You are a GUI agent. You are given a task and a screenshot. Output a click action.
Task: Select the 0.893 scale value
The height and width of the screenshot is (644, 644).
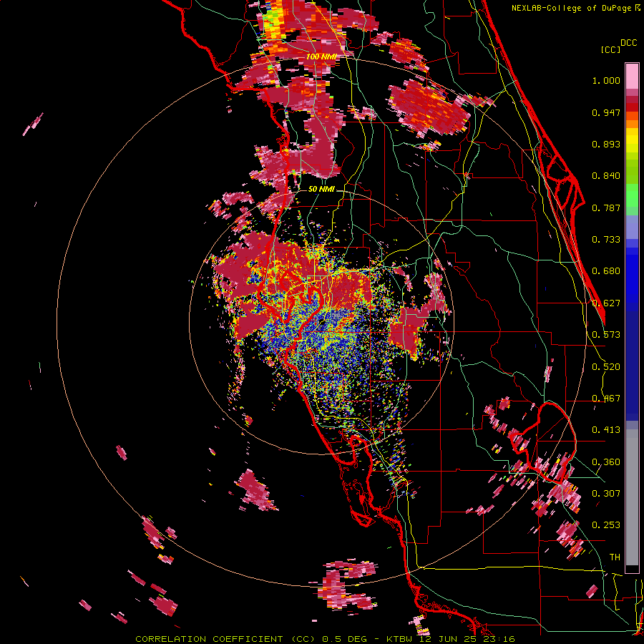pyautogui.click(x=606, y=144)
